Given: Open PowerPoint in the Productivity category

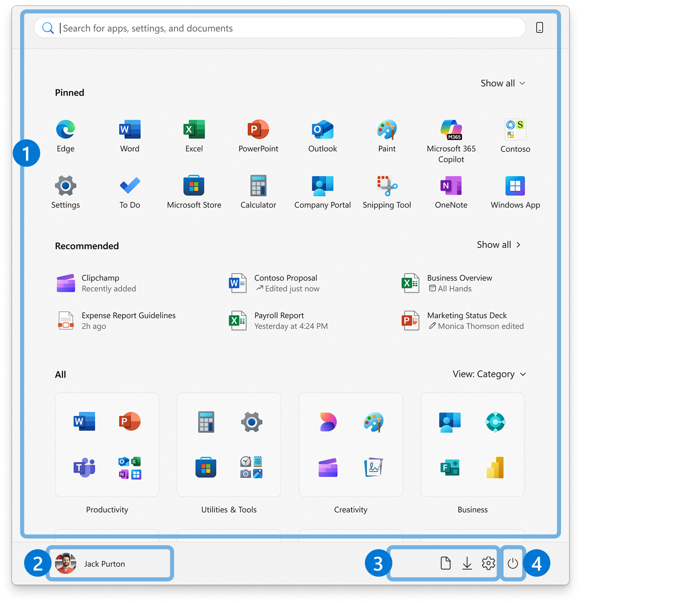Looking at the screenshot, I should (130, 421).
